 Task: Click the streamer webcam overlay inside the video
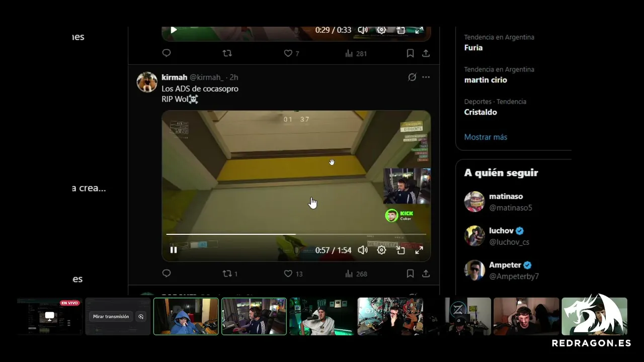407,187
